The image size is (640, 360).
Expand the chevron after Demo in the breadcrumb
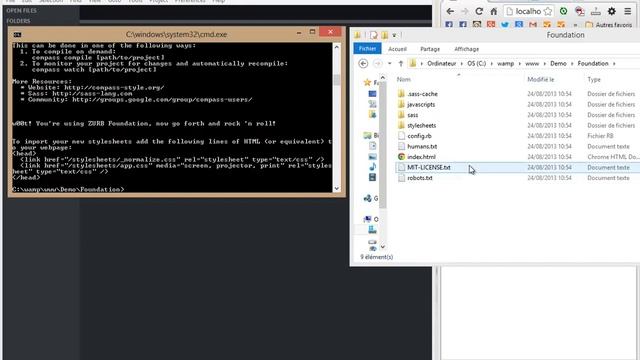coord(572,64)
